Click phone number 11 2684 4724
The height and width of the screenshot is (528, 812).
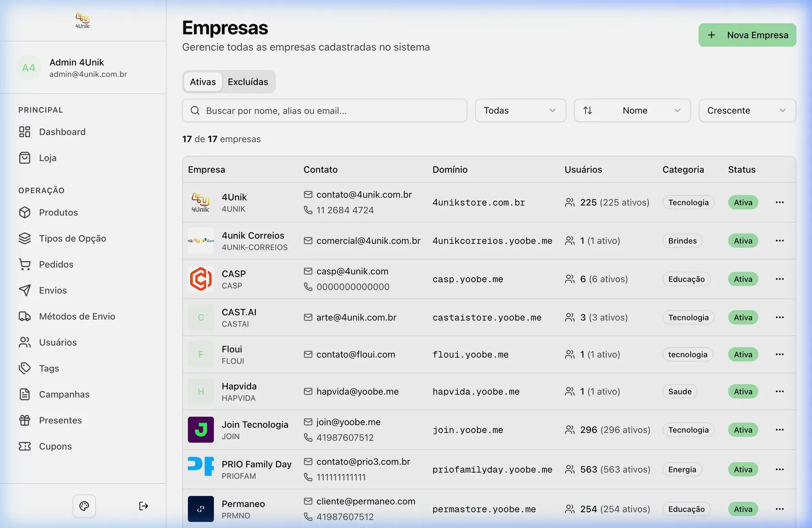tap(345, 210)
